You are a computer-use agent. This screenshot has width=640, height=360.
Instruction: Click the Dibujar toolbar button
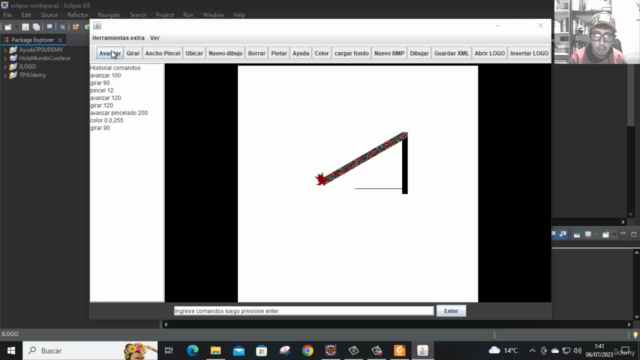pos(419,53)
